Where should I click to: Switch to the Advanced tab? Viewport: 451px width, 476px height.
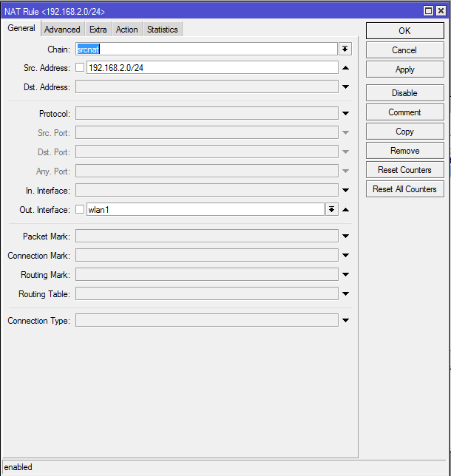[62, 30]
